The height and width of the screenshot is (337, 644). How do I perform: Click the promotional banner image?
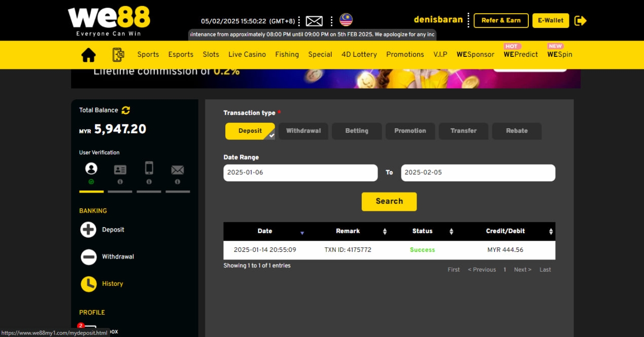coord(326,79)
